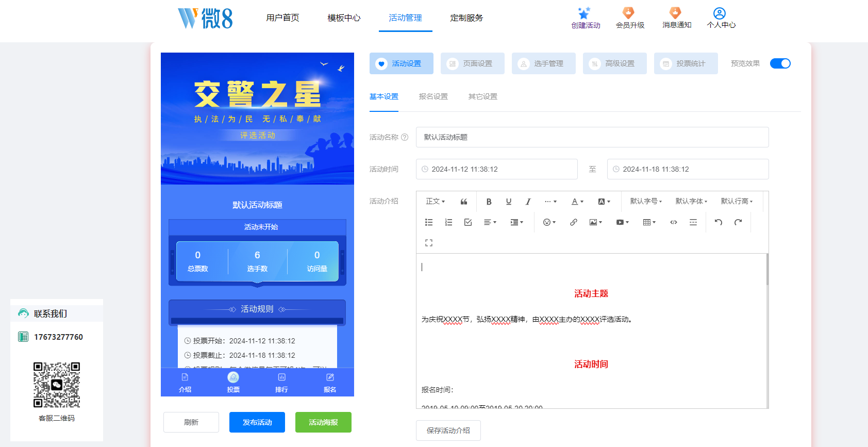
Task: Open the font color dropdown
Action: [x=577, y=202]
